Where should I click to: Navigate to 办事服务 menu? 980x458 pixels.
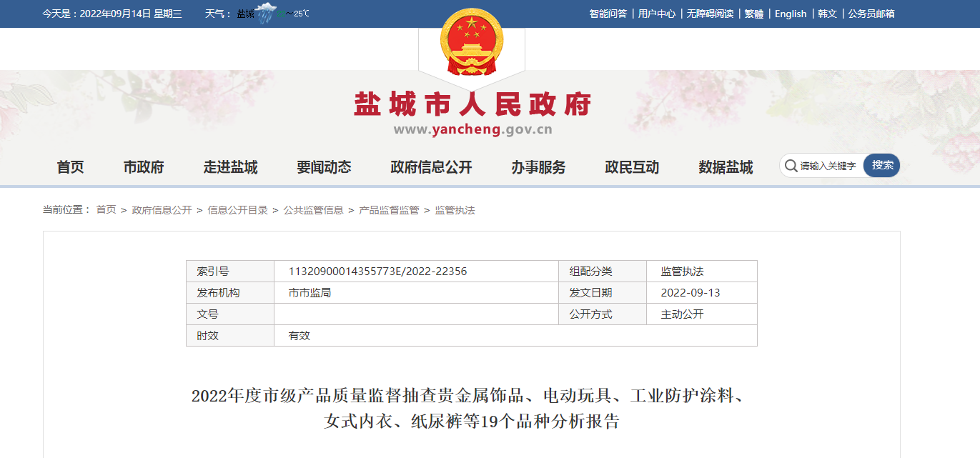(538, 167)
